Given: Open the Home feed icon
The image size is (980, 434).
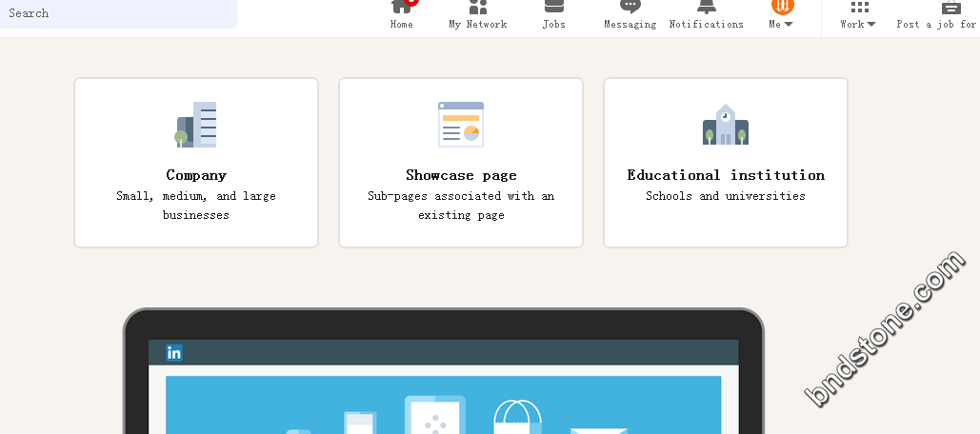Looking at the screenshot, I should coord(401,7).
